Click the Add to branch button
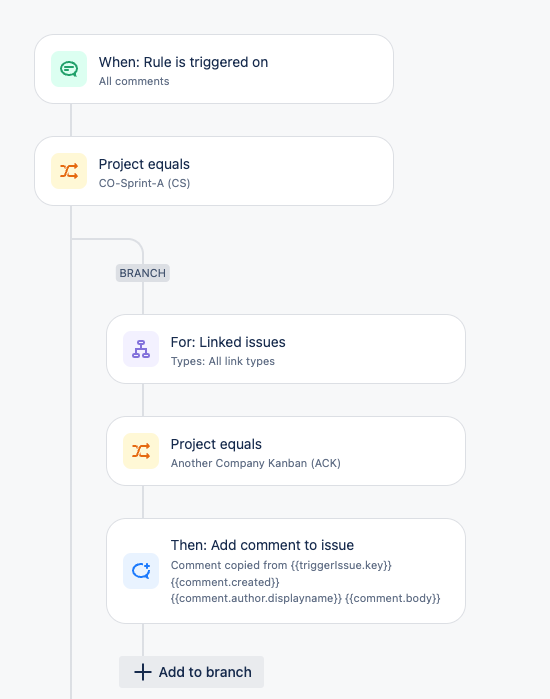Screen dimensions: 550x699 click(191, 672)
